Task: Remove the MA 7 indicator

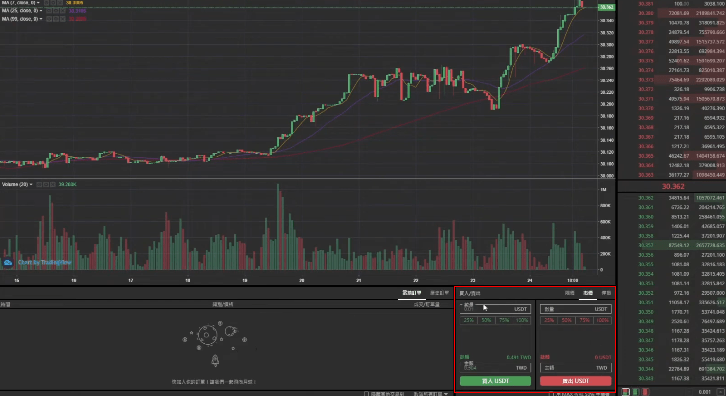Action: click(x=60, y=3)
